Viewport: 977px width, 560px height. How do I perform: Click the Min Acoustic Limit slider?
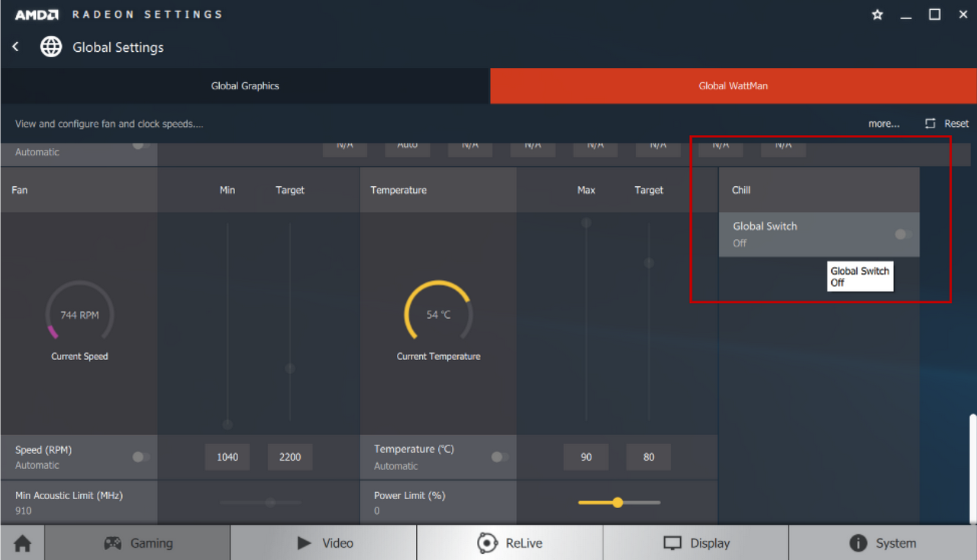click(261, 503)
